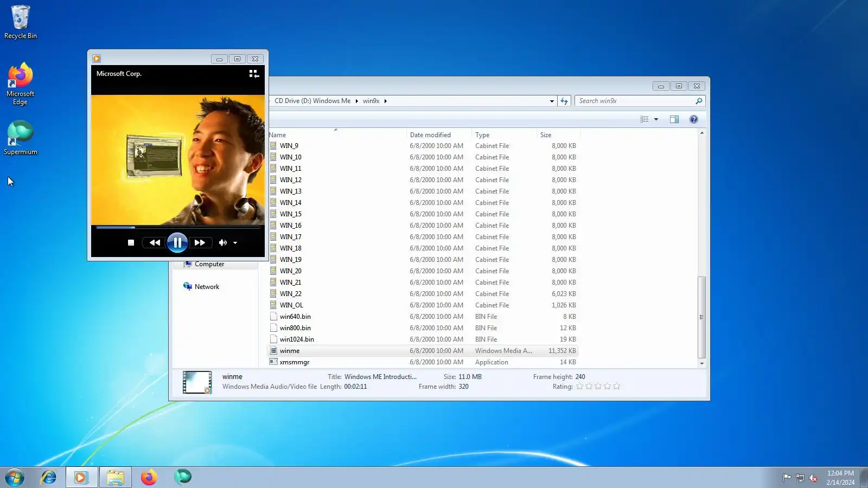Click the xmsmmgr application icon
This screenshot has height=488, width=868.
273,362
